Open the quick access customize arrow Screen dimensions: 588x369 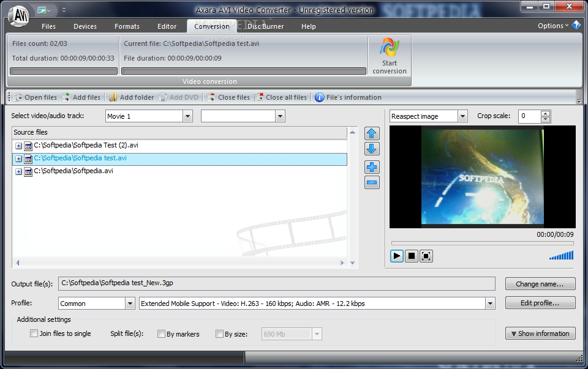pyautogui.click(x=64, y=10)
